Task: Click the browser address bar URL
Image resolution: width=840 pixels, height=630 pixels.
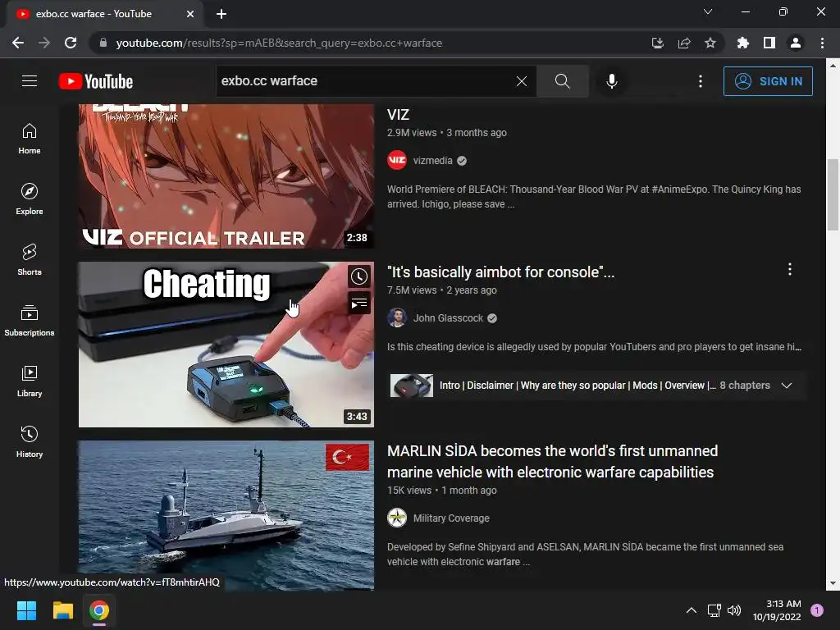Action: click(x=279, y=43)
